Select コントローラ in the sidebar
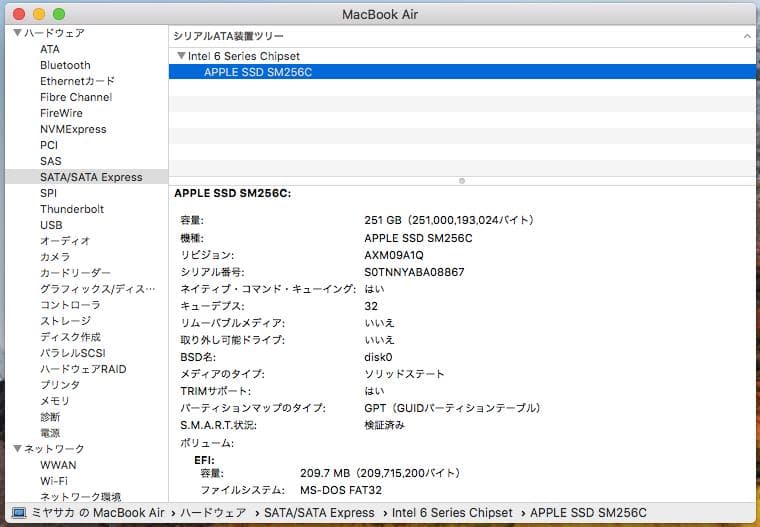This screenshot has width=760, height=527. tap(70, 305)
